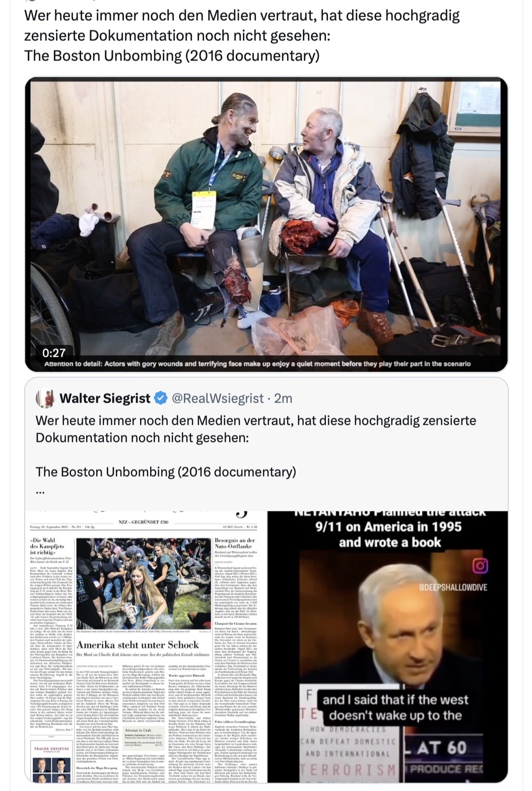Play the video of two actors
The height and width of the screenshot is (791, 532).
click(x=267, y=225)
